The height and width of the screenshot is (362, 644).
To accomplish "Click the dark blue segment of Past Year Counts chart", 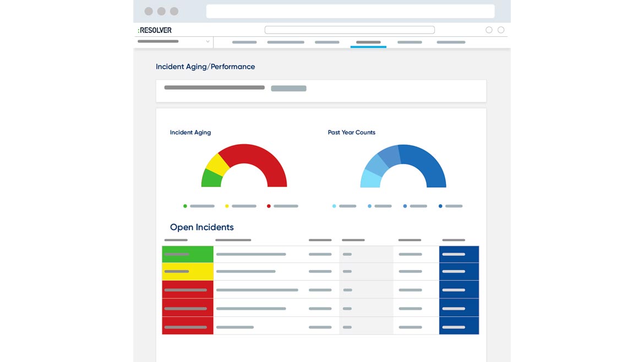I will pyautogui.click(x=424, y=163).
